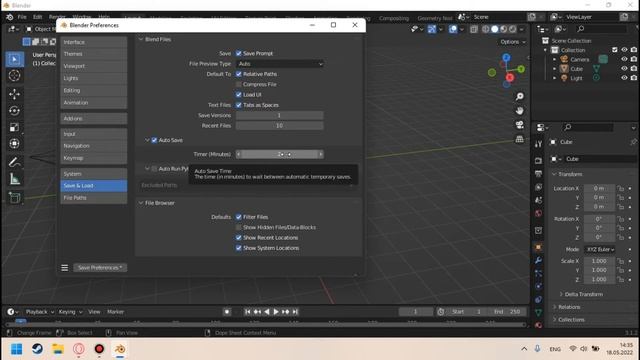Play the animation in reverse
Viewport: 640px width, 360px height.
(267, 312)
